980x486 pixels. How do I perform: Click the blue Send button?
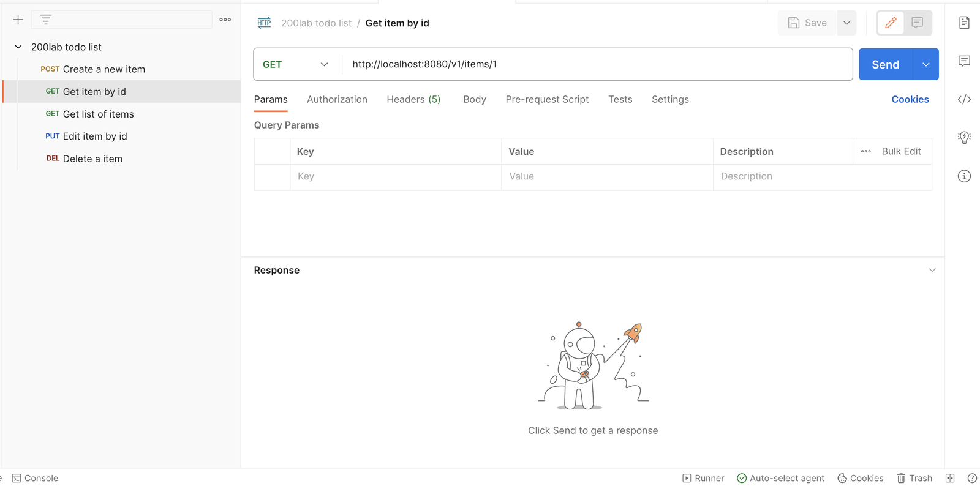[886, 64]
